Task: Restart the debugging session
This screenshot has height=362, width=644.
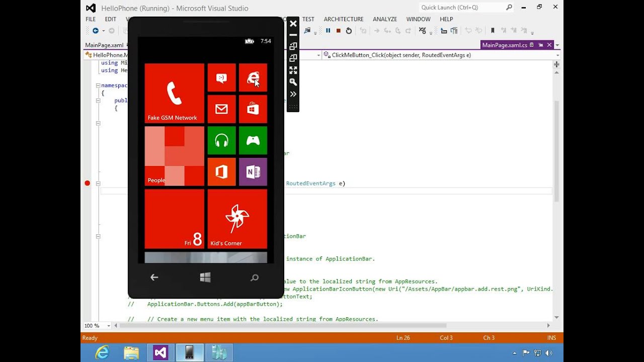Action: [349, 31]
